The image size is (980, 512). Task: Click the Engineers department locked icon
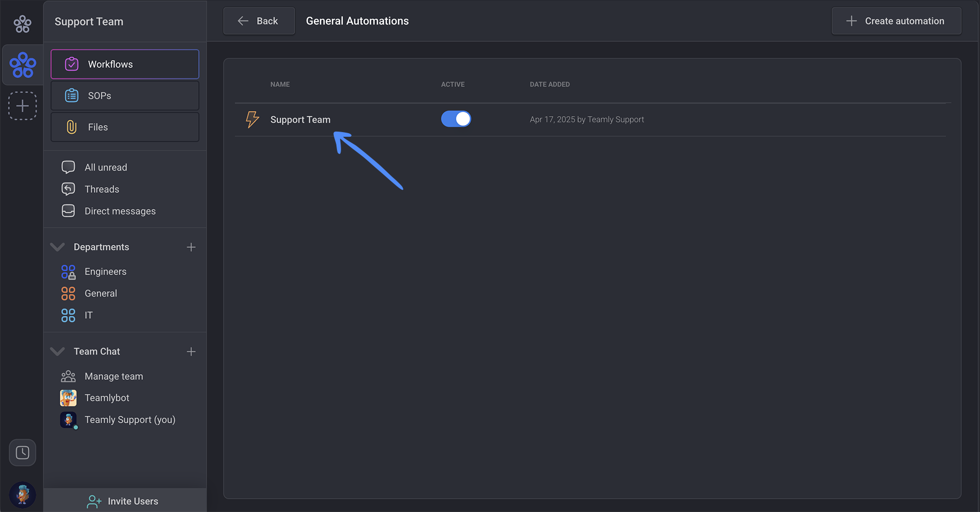[x=68, y=271]
